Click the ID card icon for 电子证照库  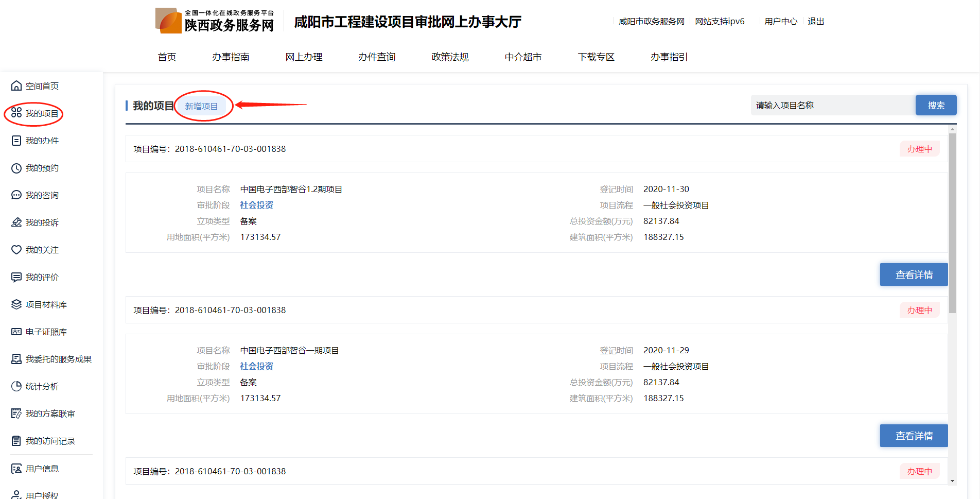point(16,332)
